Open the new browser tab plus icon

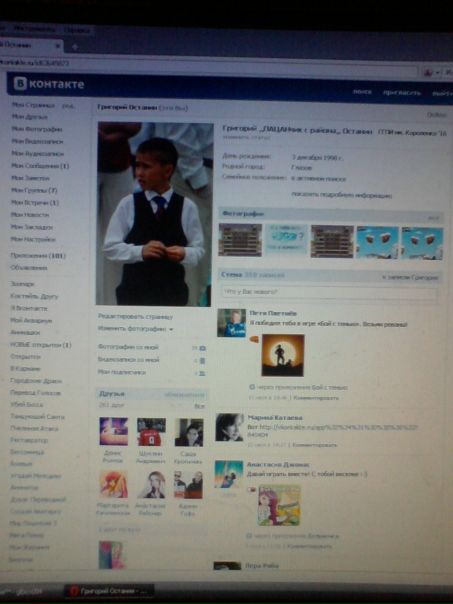(x=75, y=47)
